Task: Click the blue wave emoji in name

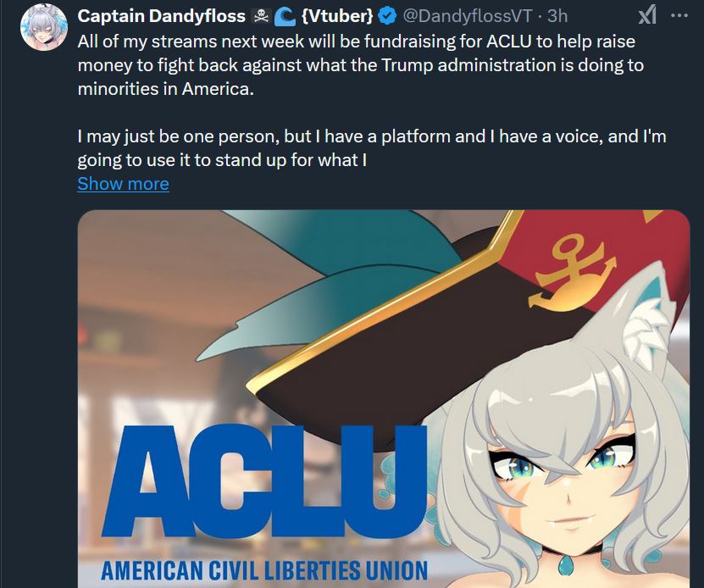Action: 285,17
